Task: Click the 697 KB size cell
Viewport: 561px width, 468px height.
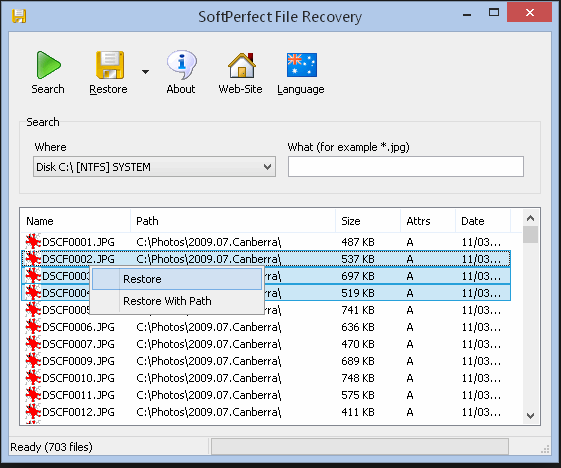Action: point(358,276)
